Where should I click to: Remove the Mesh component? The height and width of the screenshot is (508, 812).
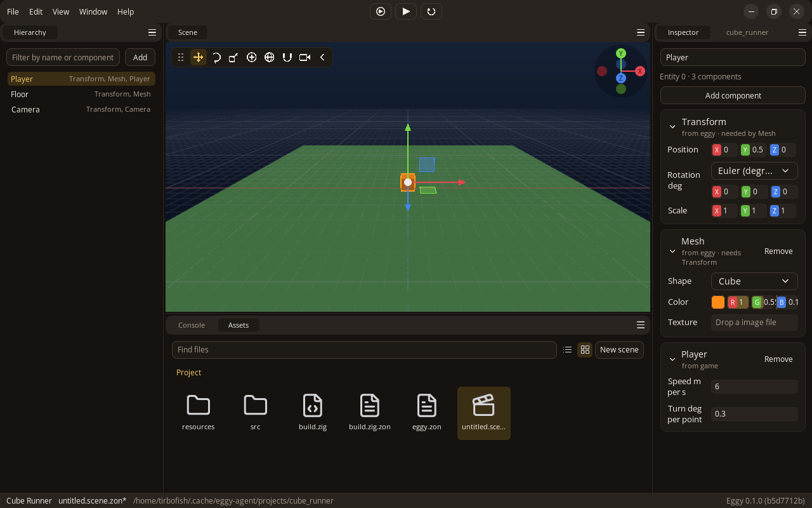[x=778, y=251]
